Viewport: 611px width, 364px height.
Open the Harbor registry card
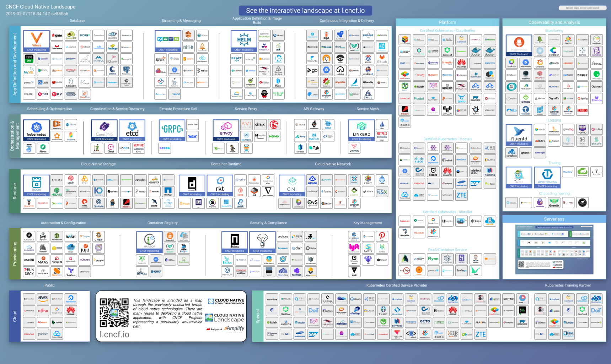tap(149, 242)
